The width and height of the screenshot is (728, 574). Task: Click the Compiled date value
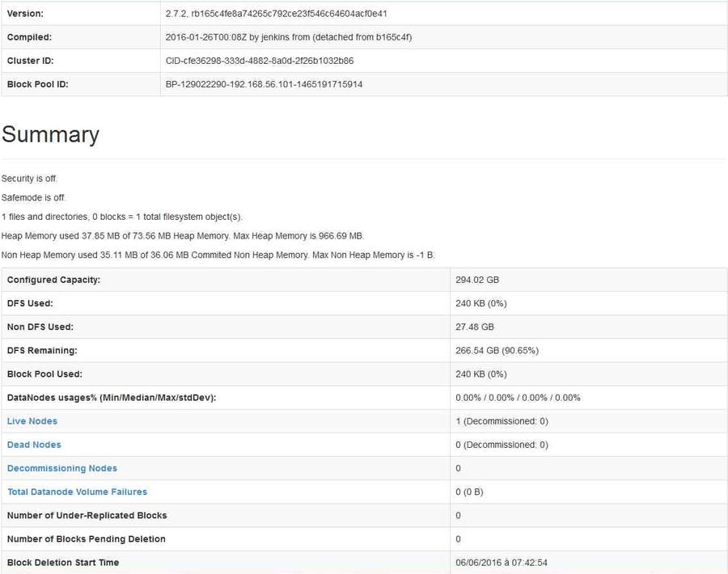coord(289,37)
